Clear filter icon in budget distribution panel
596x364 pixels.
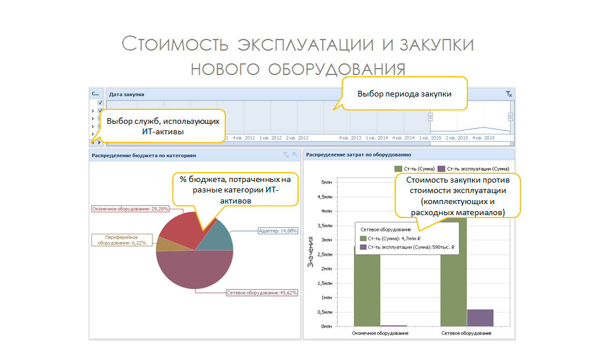coord(286,155)
